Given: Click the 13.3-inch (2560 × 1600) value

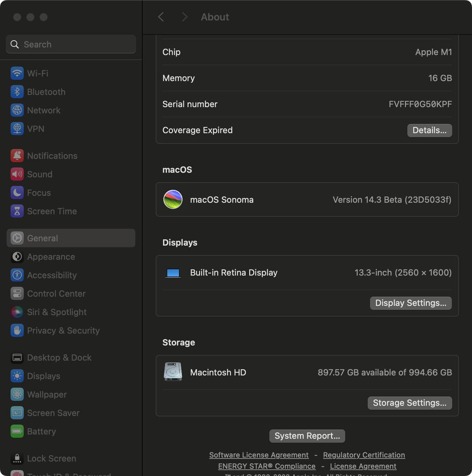Looking at the screenshot, I should point(403,273).
